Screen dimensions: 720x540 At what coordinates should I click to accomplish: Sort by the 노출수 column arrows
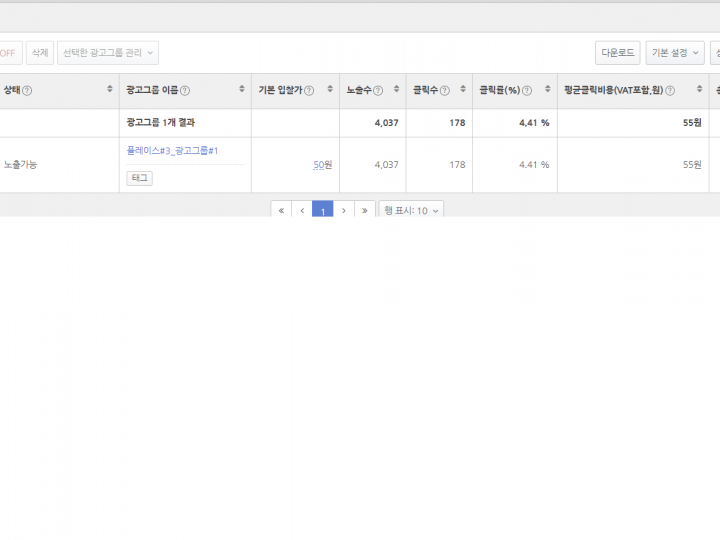tap(396, 90)
